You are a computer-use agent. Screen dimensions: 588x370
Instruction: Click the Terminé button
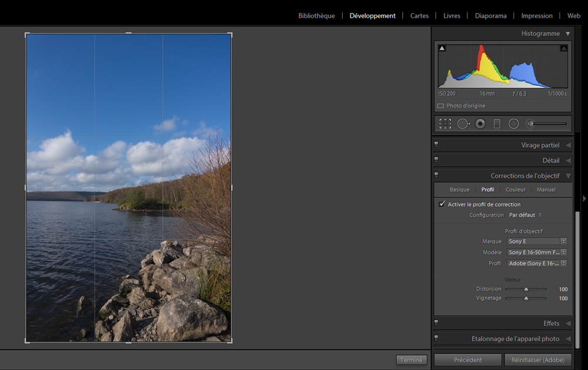tap(412, 360)
